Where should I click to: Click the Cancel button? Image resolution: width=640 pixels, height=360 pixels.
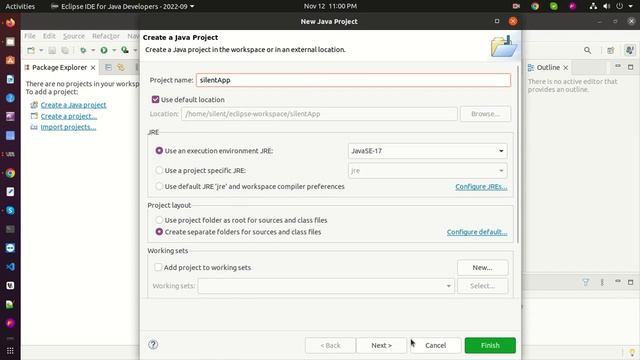click(x=436, y=345)
